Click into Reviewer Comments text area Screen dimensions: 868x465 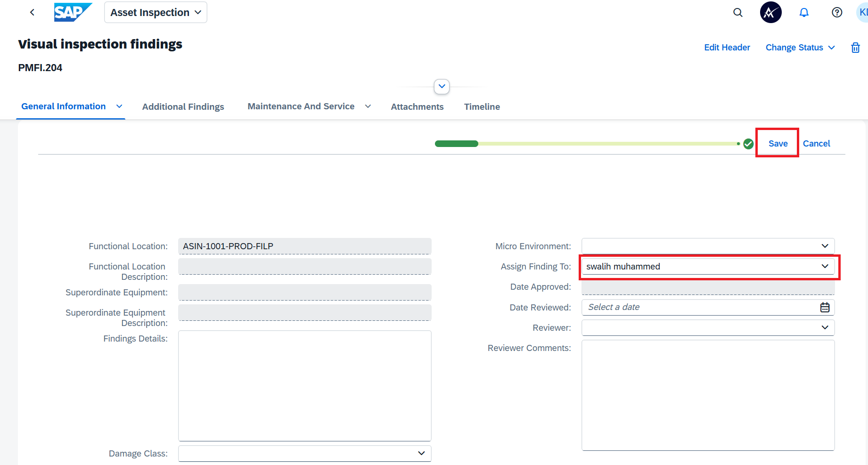pyautogui.click(x=708, y=395)
